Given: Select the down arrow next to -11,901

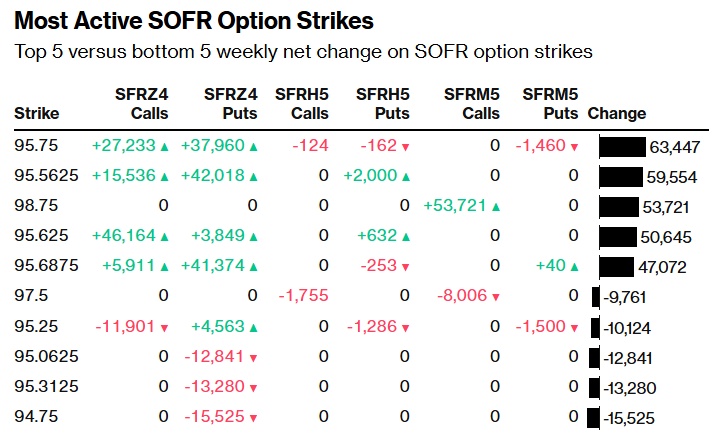Looking at the screenshot, I should tap(164, 326).
